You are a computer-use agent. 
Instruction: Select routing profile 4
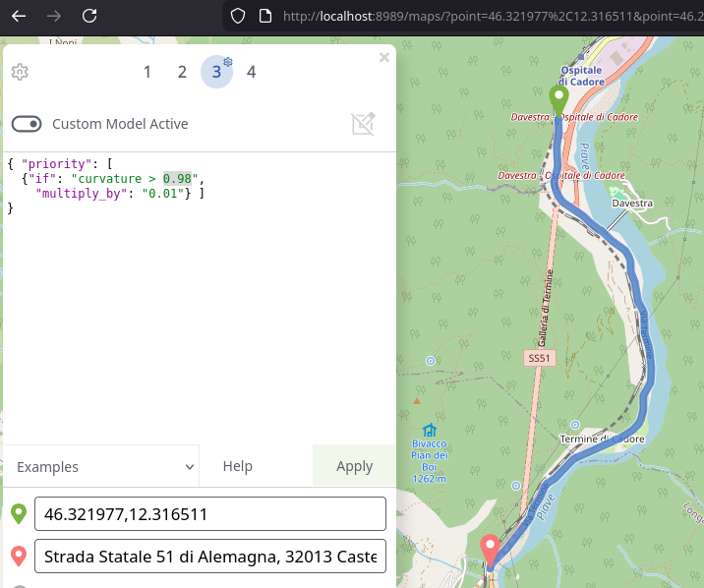click(252, 72)
